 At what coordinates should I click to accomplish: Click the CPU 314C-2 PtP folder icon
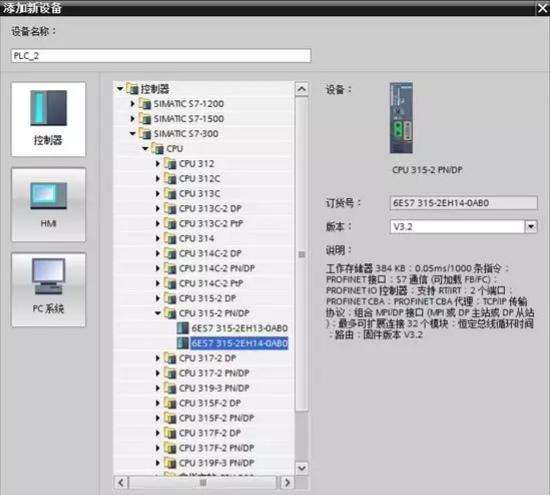170,283
